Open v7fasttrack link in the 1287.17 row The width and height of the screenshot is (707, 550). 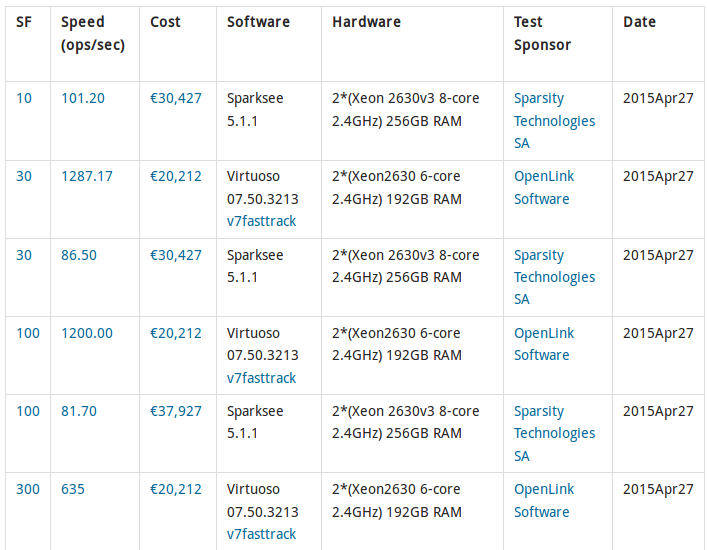click(x=262, y=221)
